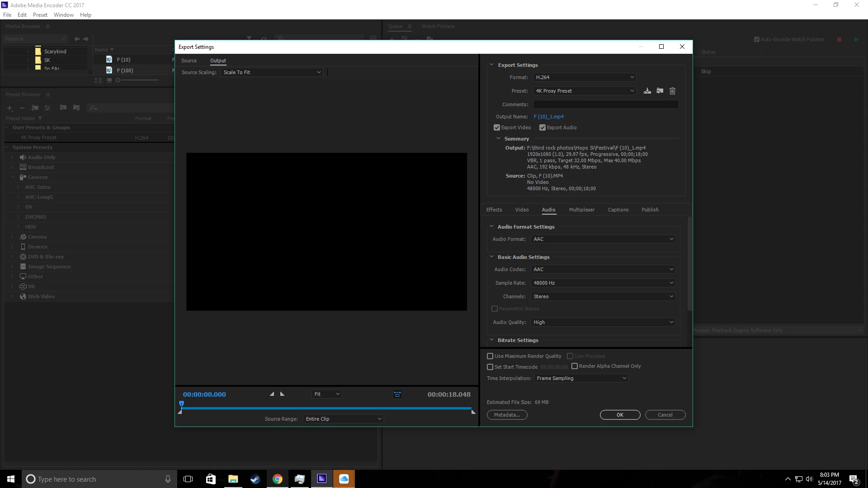Click the F (10)_1.mp4 output name link
This screenshot has width=868, height=488.
coord(548,117)
